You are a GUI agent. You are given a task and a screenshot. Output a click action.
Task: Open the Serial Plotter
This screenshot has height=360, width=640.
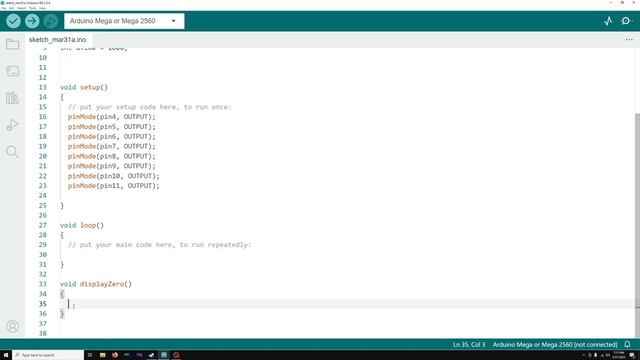click(x=608, y=21)
